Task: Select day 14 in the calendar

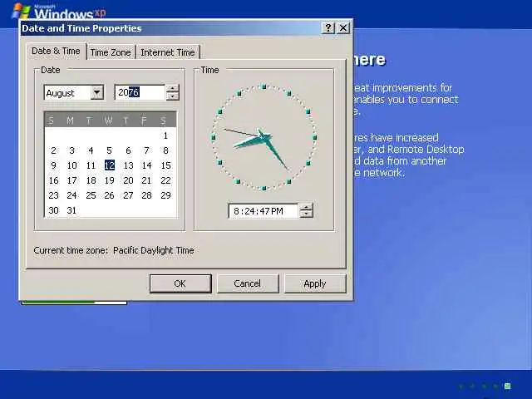Action: (x=146, y=165)
